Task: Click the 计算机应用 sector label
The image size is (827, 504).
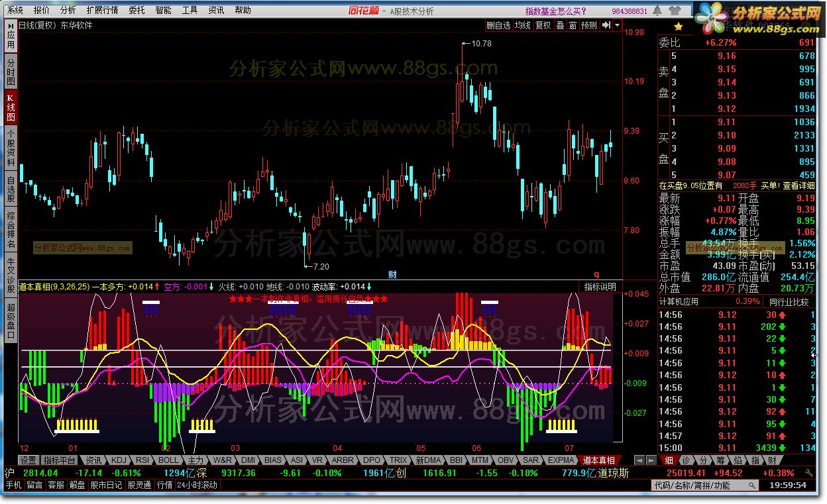Action: 679,302
